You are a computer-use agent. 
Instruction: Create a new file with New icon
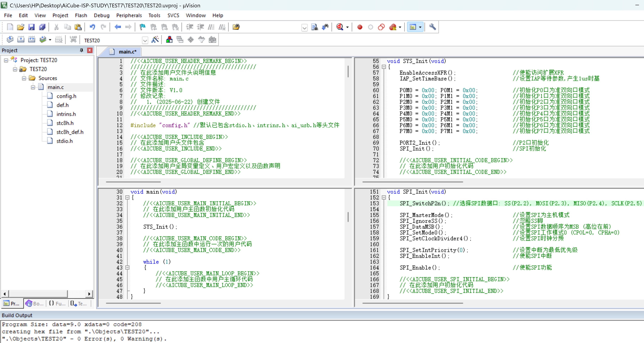tap(10, 27)
